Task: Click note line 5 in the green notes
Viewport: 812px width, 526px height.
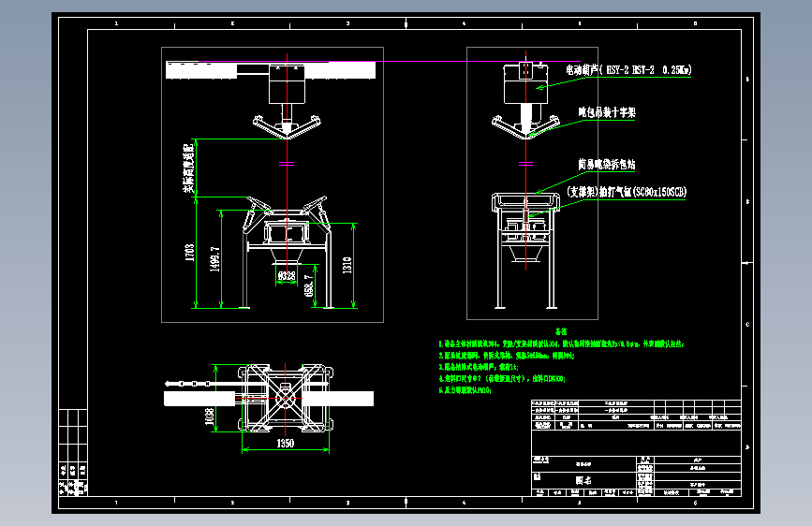Action: click(465, 390)
